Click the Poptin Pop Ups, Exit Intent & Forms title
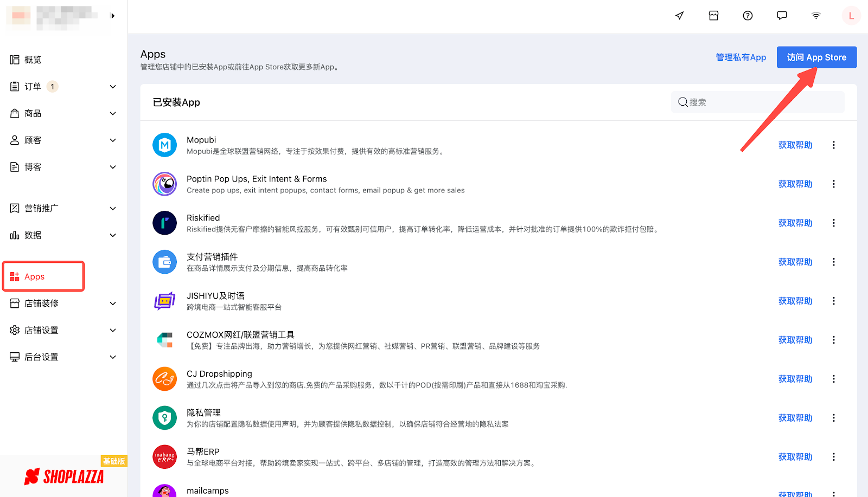This screenshot has width=868, height=497. 257,179
